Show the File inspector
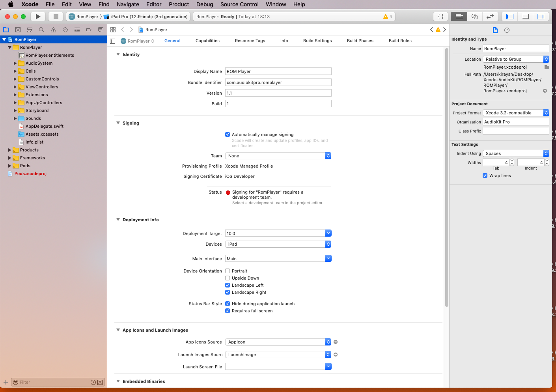Viewport: 556px width, 392px height. click(495, 30)
